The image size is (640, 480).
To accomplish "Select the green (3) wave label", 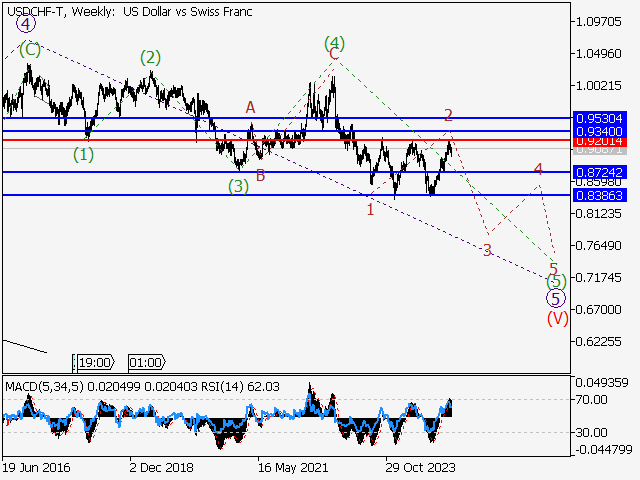I will click(x=238, y=185).
